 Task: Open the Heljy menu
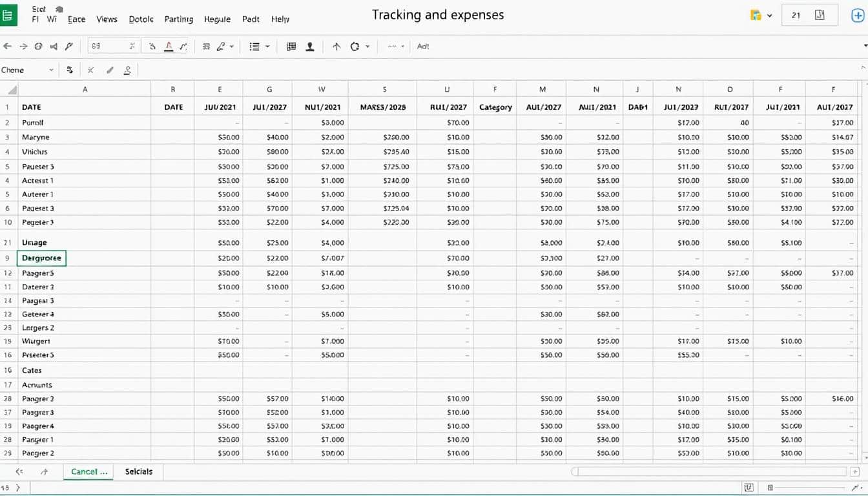[280, 19]
